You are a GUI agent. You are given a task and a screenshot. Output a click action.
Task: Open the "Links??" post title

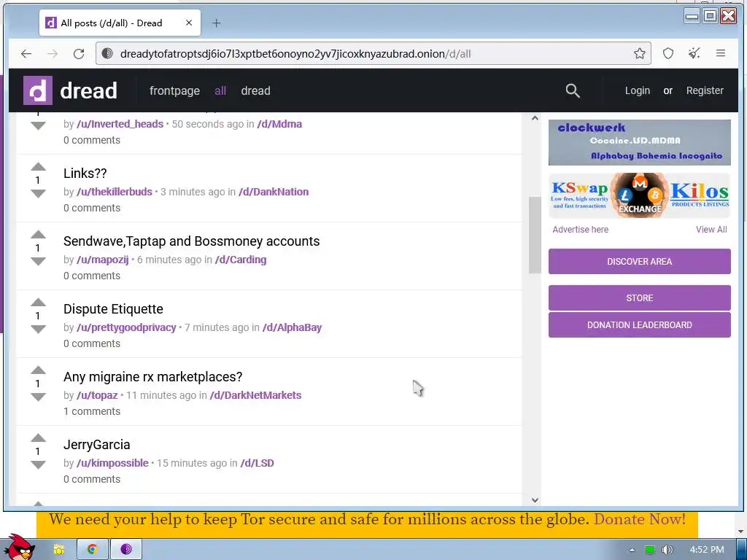pyautogui.click(x=85, y=174)
